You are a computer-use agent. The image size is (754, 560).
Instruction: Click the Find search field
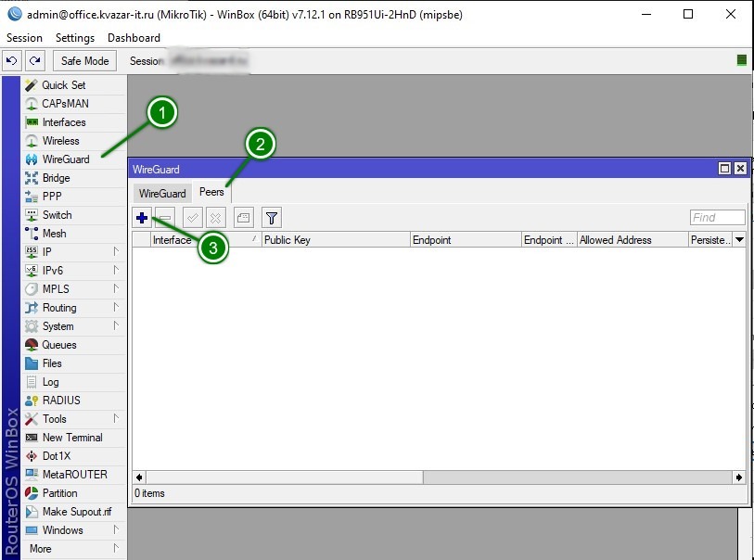pyautogui.click(x=717, y=218)
